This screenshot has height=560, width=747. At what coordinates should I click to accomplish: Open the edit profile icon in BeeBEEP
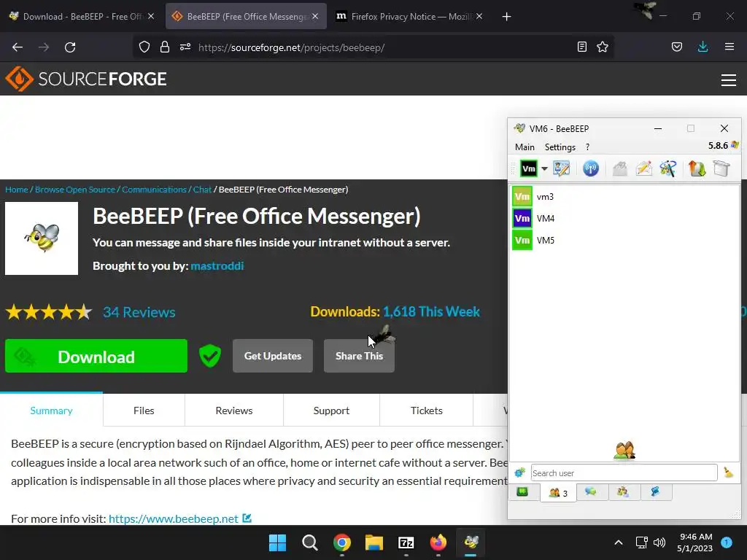(x=561, y=168)
